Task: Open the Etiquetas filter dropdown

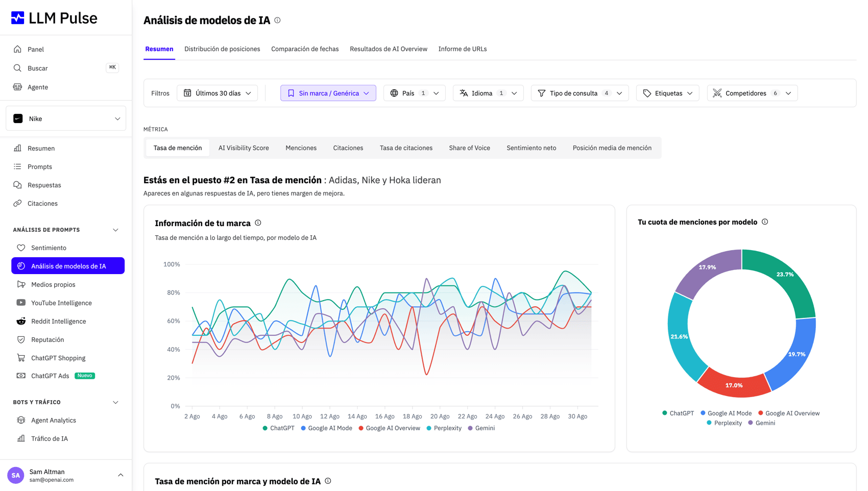Action: (x=668, y=93)
